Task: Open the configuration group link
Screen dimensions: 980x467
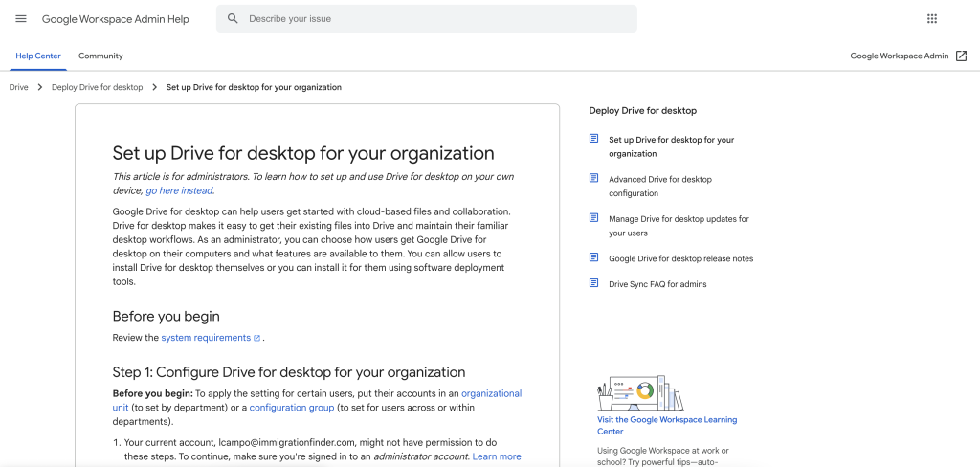Action: point(291,408)
